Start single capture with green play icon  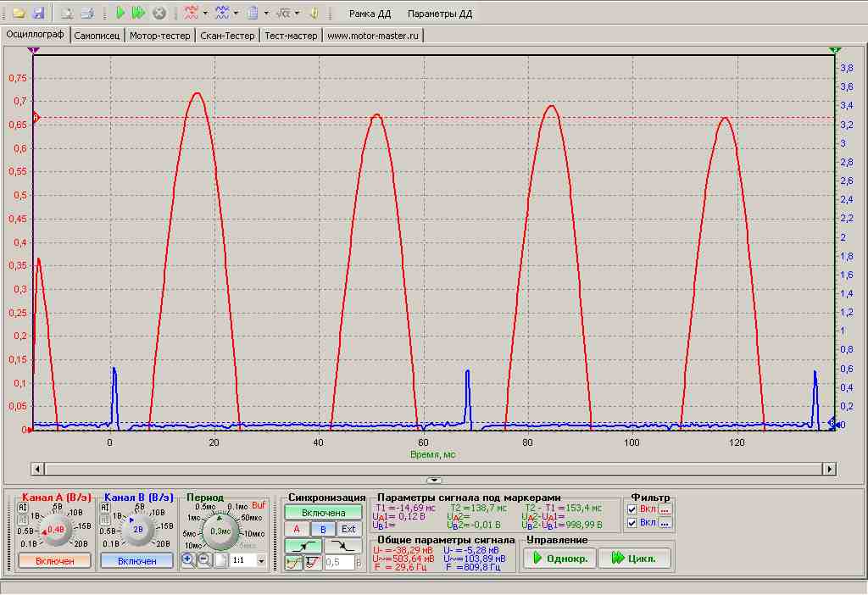click(120, 14)
